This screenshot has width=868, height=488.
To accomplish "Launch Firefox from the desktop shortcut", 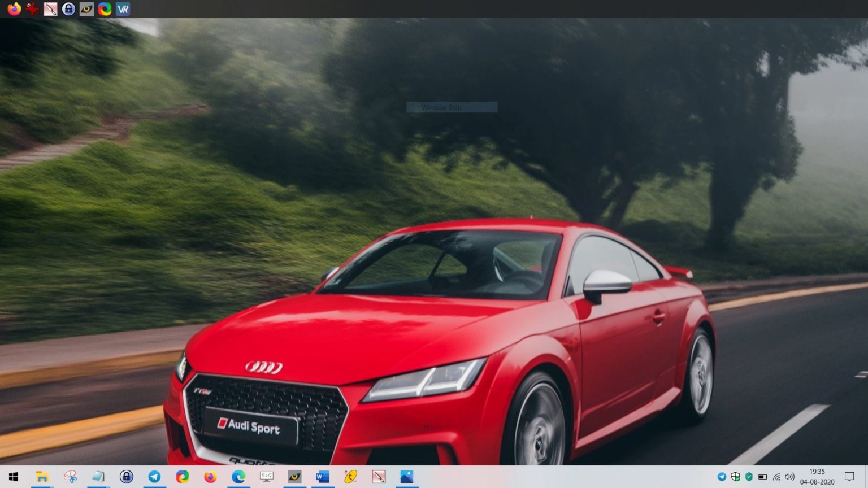I will 14,8.
